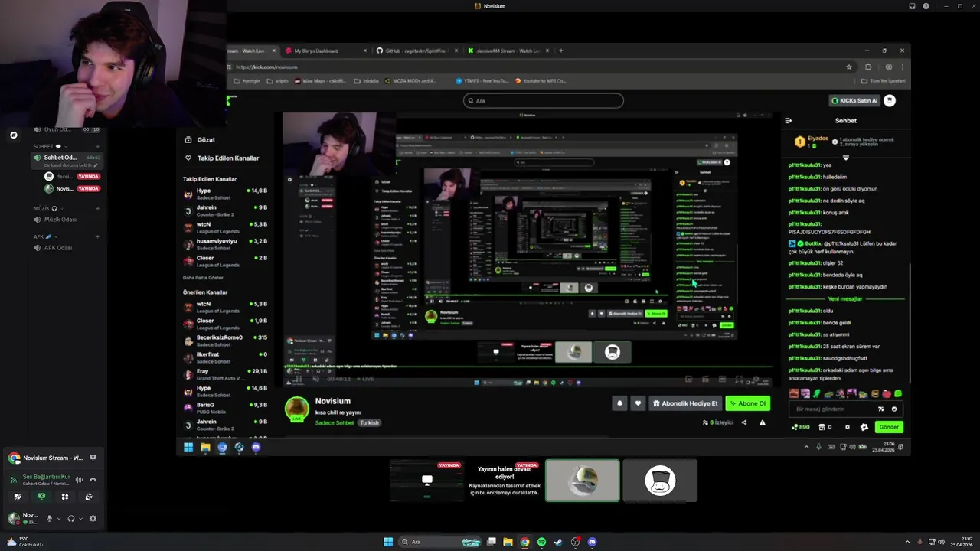The height and width of the screenshot is (551, 980).
Task: Open Discord help icon in title bar
Action: click(926, 6)
